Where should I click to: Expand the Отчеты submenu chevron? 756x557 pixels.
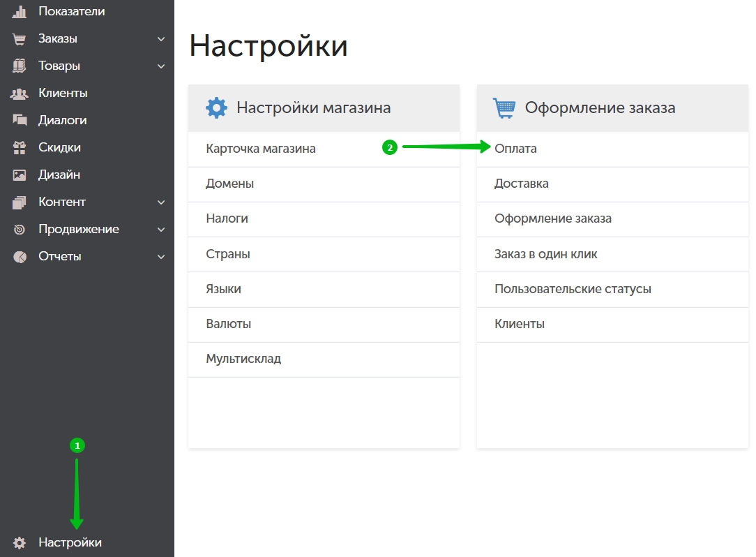tap(161, 257)
